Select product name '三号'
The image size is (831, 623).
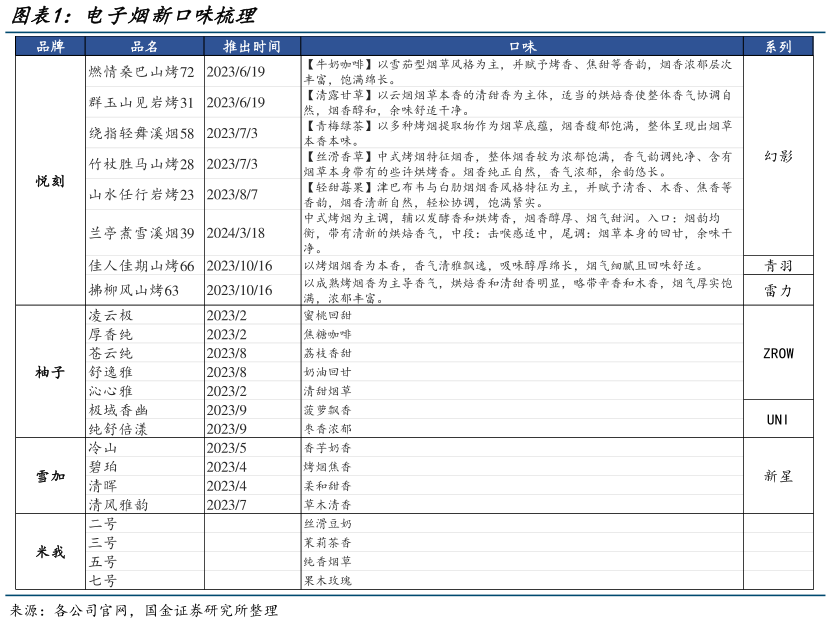103,542
